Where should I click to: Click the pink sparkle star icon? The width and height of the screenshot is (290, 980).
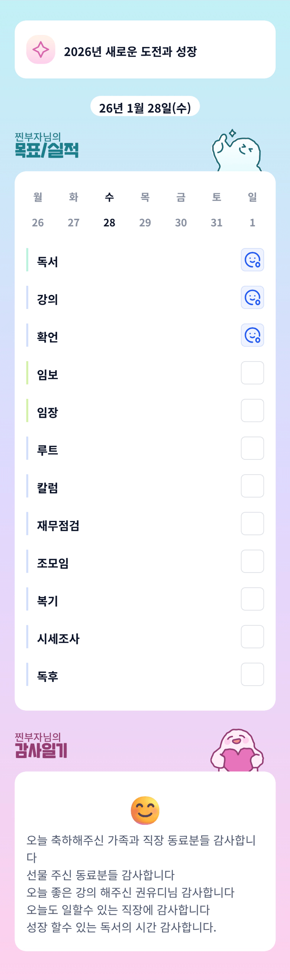pos(41,49)
